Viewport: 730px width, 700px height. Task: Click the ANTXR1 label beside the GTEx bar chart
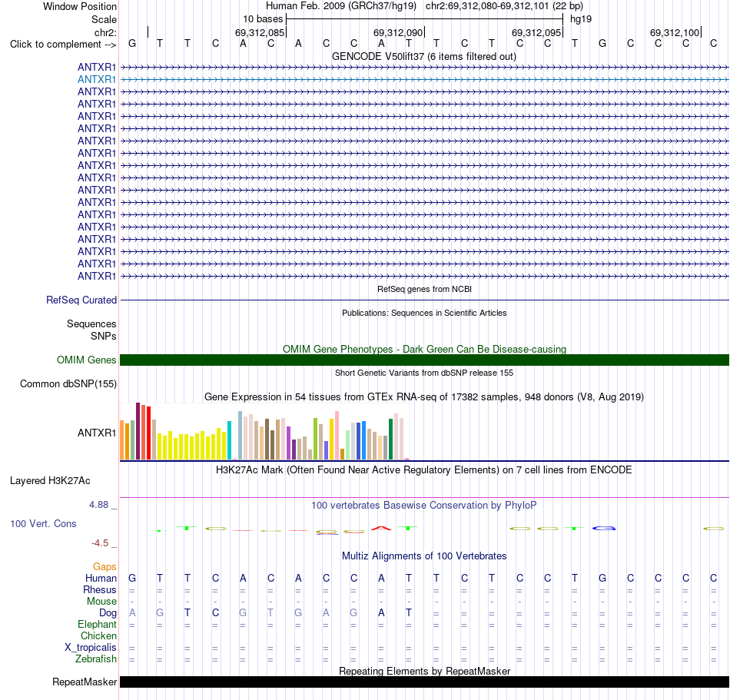pos(96,433)
